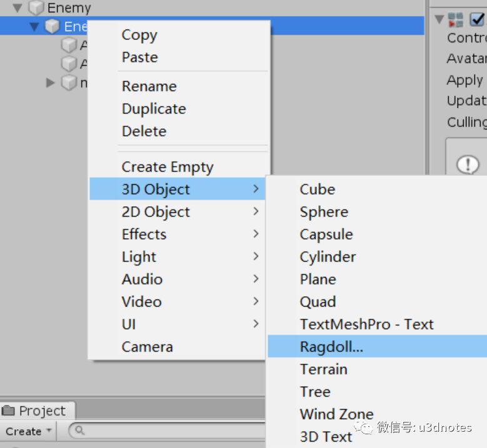The image size is (487, 448).
Task: Click the cube icon of the n child
Action: [69, 83]
